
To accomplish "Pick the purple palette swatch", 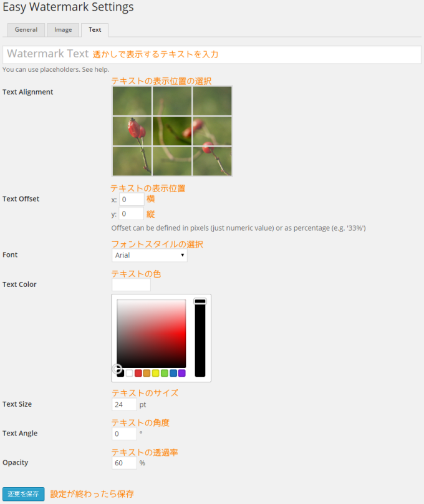I will pyautogui.click(x=182, y=373).
